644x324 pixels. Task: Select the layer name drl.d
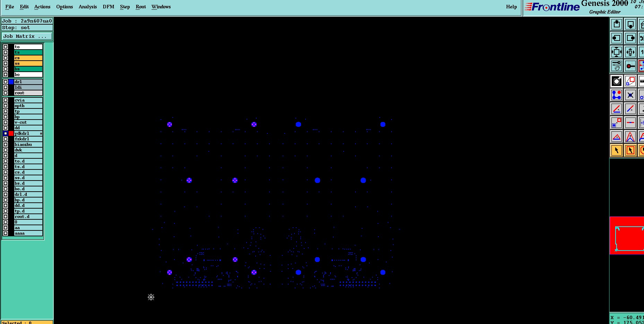click(x=28, y=194)
